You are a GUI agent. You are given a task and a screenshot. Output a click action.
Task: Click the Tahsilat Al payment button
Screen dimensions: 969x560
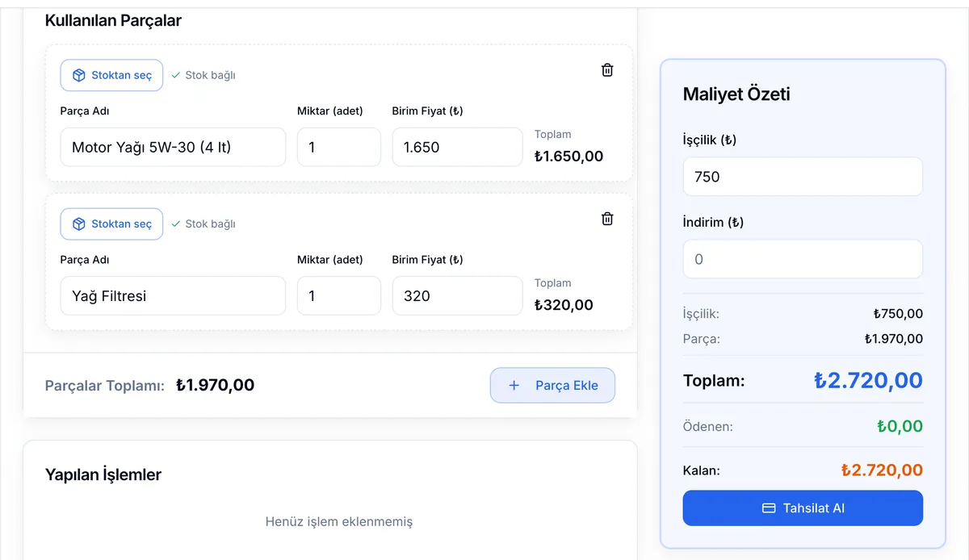click(x=803, y=508)
